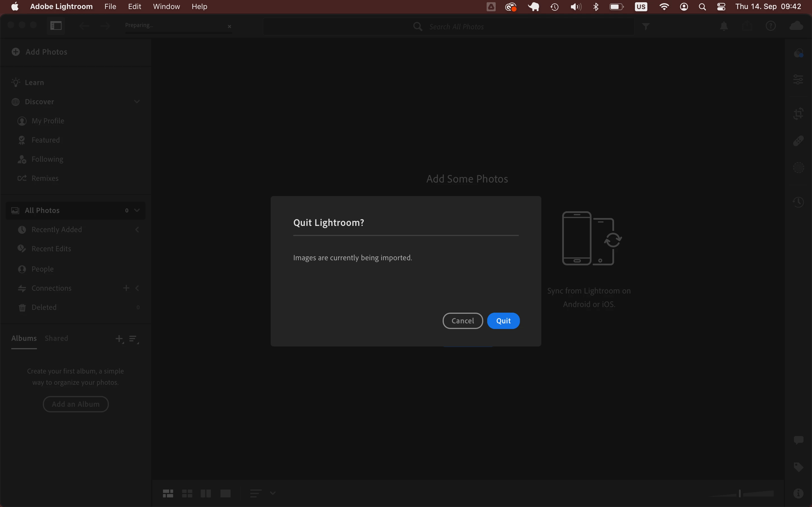Open the Edit sliders panel icon
The image size is (812, 507).
point(798,79)
